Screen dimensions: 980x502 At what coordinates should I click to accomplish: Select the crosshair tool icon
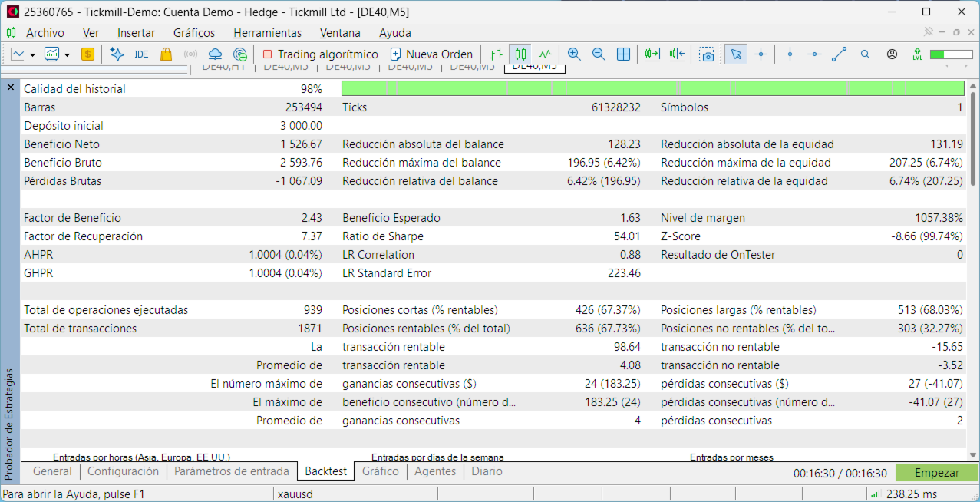tap(761, 54)
